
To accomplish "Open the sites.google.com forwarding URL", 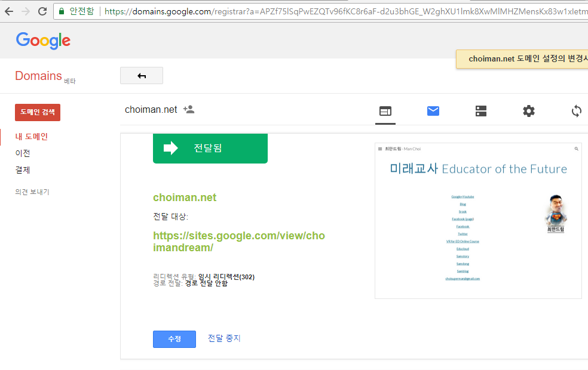I will pyautogui.click(x=239, y=242).
